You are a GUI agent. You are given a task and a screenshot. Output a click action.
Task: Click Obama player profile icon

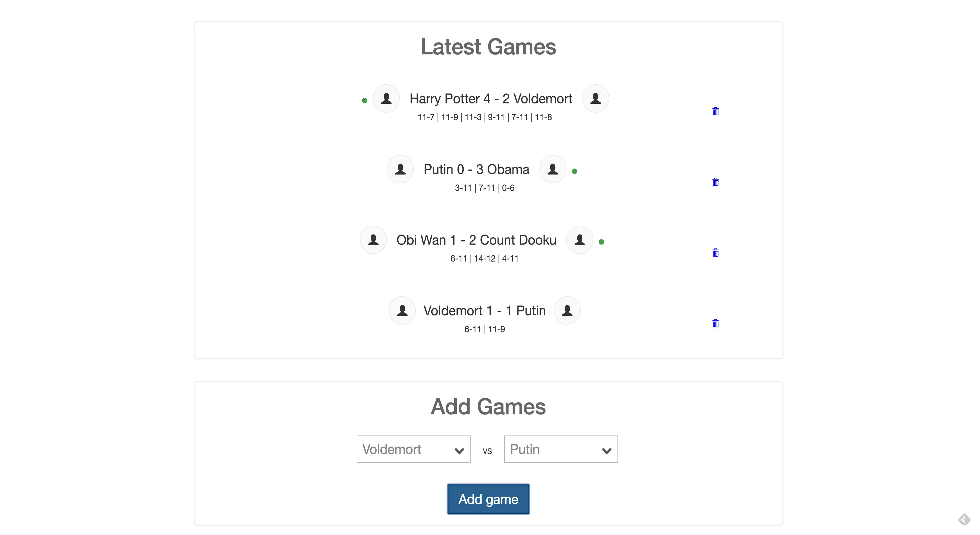(553, 170)
